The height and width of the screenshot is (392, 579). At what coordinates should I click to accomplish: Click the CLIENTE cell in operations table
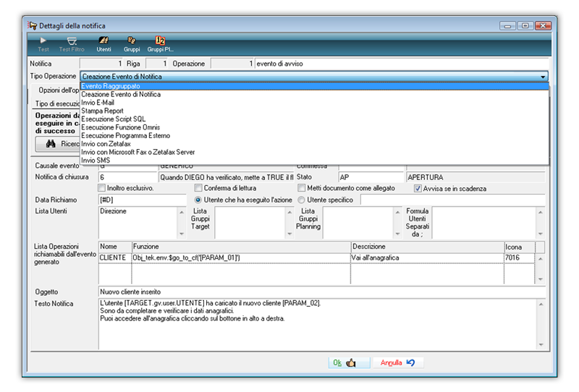pos(115,257)
